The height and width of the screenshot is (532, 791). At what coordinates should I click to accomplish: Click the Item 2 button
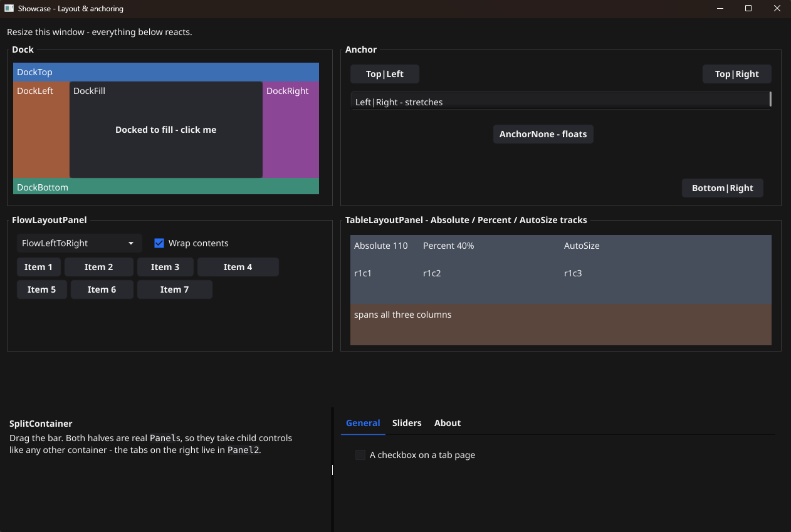click(x=99, y=267)
